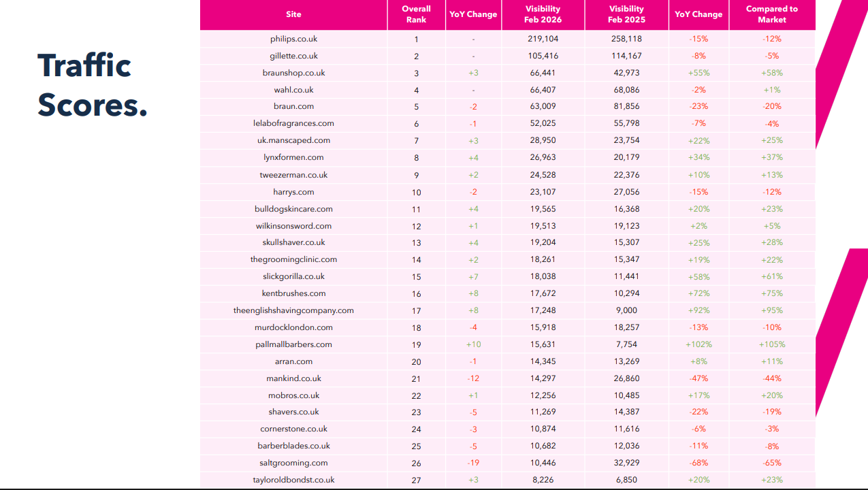The width and height of the screenshot is (868, 490).
Task: Select the 32,929 Feb 2025 visibility value
Action: pyautogui.click(x=626, y=463)
